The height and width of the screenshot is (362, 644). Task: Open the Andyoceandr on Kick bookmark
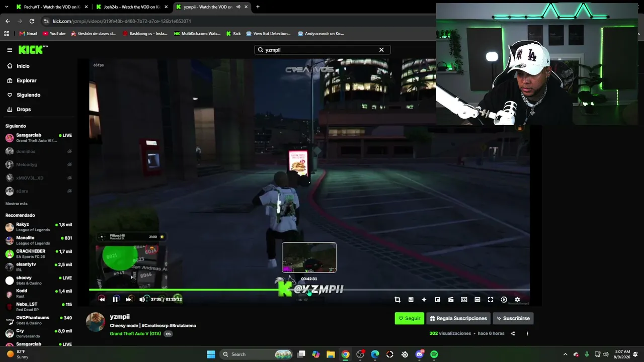point(320,34)
